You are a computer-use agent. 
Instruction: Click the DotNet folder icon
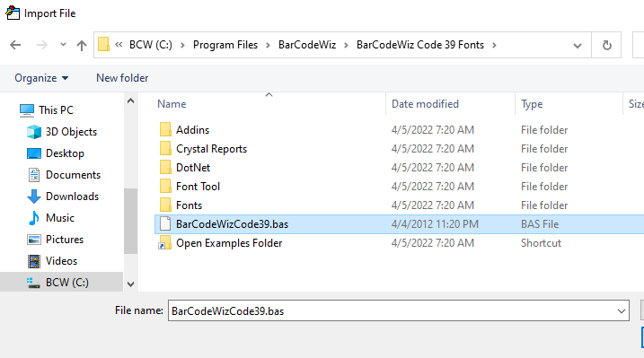(165, 167)
